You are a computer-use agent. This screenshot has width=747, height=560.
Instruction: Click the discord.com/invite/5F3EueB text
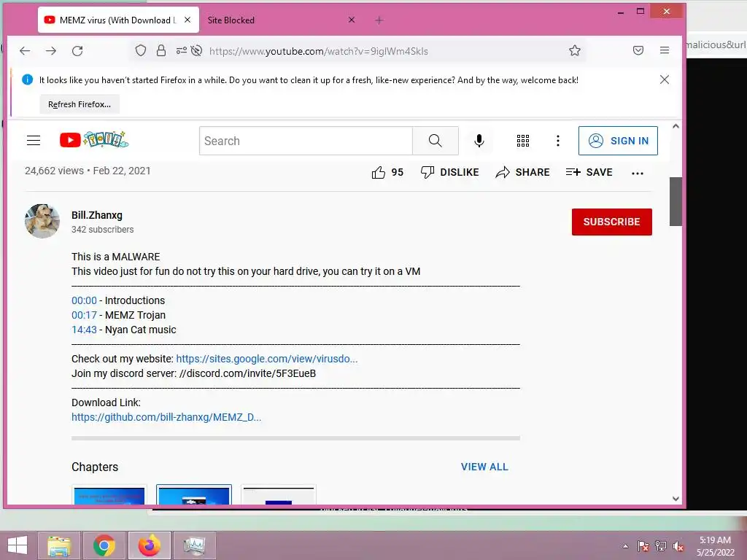pos(248,373)
